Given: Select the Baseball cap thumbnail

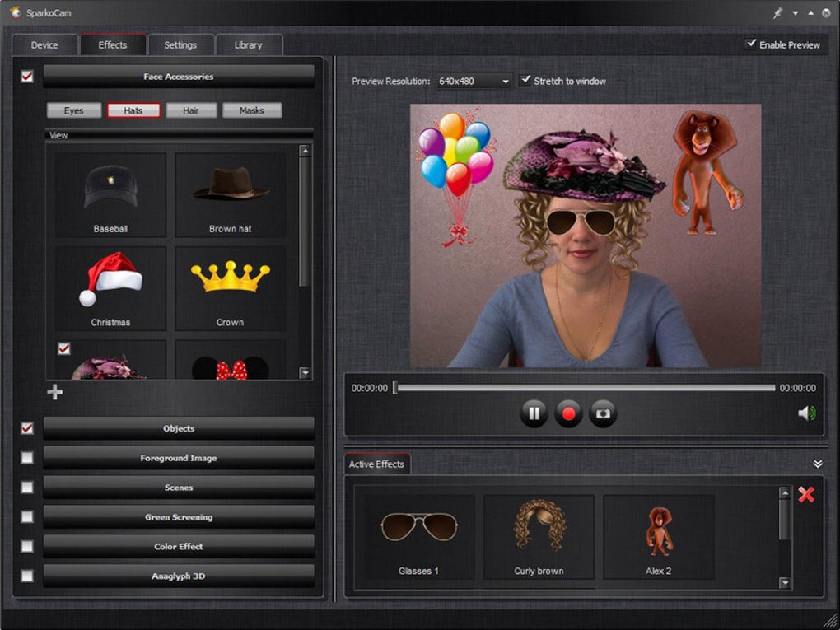Looking at the screenshot, I should tap(110, 195).
